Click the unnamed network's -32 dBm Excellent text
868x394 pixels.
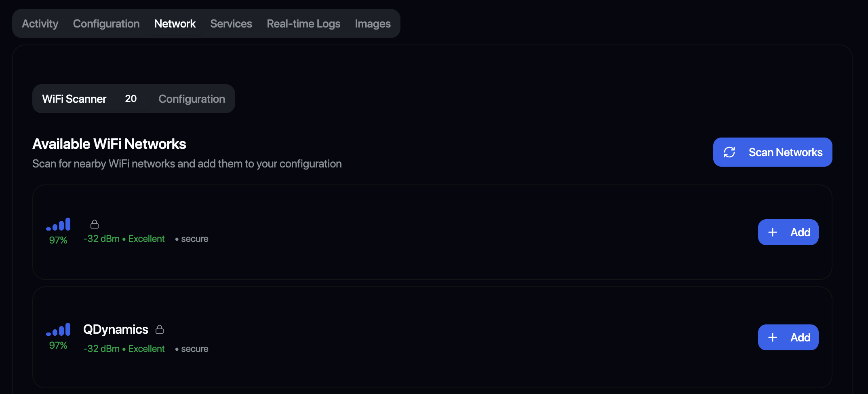tap(124, 239)
